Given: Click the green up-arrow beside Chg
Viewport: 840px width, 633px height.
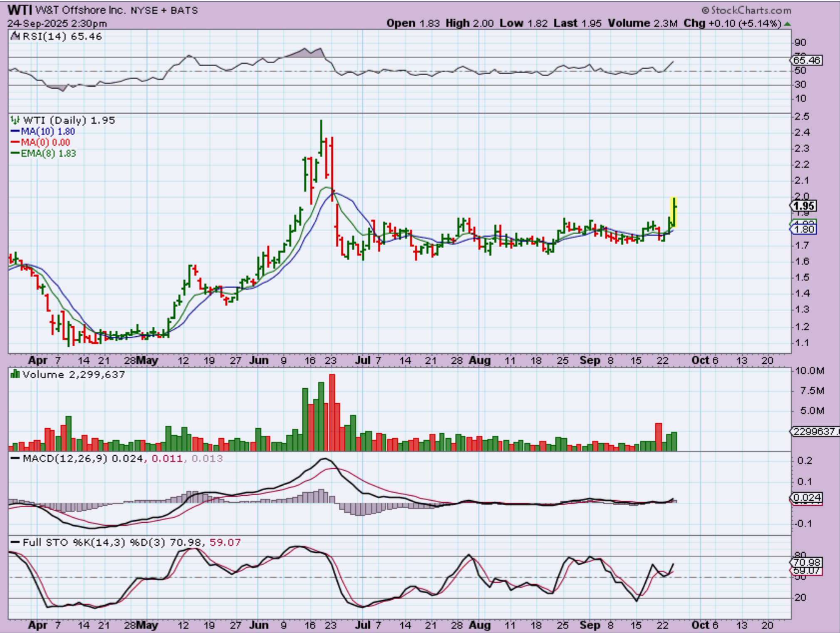Looking at the screenshot, I should [x=787, y=24].
